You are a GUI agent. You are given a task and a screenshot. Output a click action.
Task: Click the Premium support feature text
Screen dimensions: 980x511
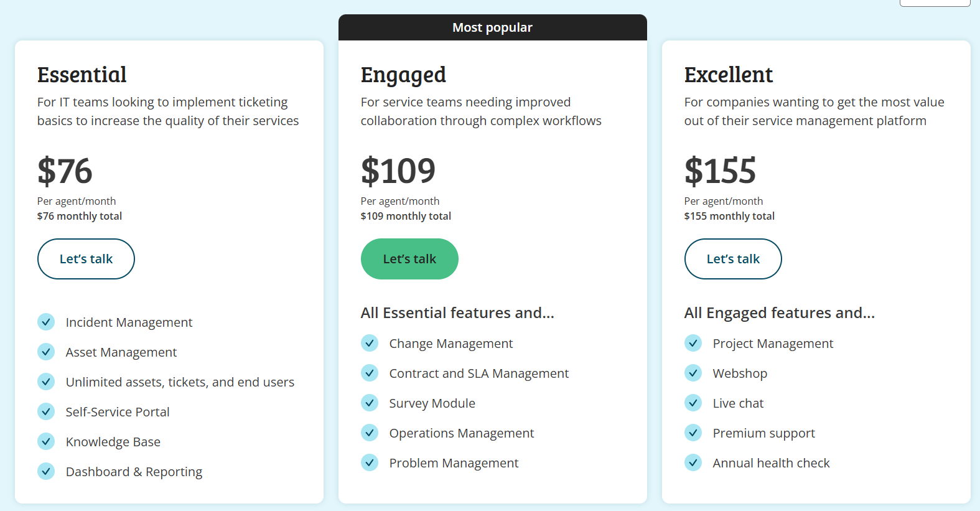point(763,433)
